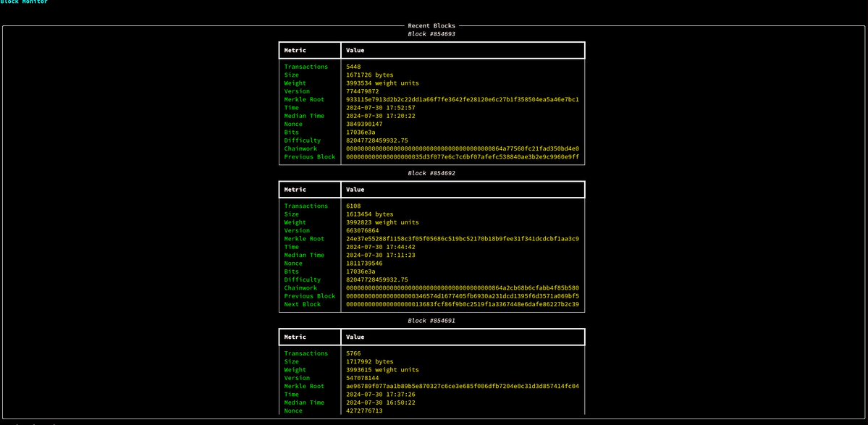Click Difficulty value in Block #854693

click(x=377, y=140)
